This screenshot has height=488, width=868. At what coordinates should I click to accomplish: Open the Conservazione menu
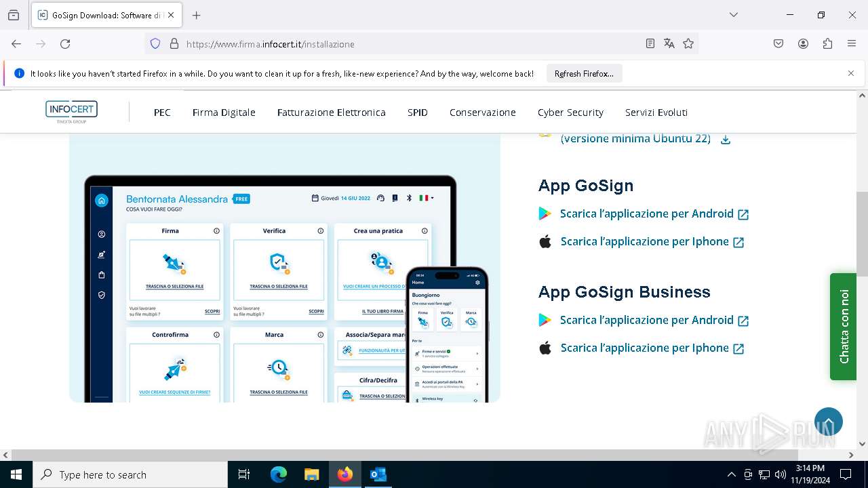click(483, 113)
